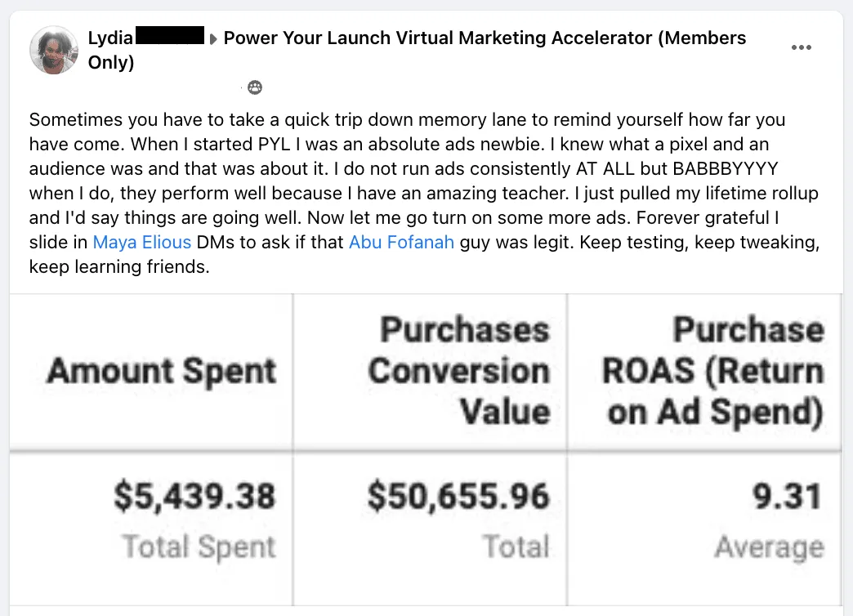This screenshot has width=853, height=616.
Task: Open Maya Elious profile link
Action: point(142,242)
